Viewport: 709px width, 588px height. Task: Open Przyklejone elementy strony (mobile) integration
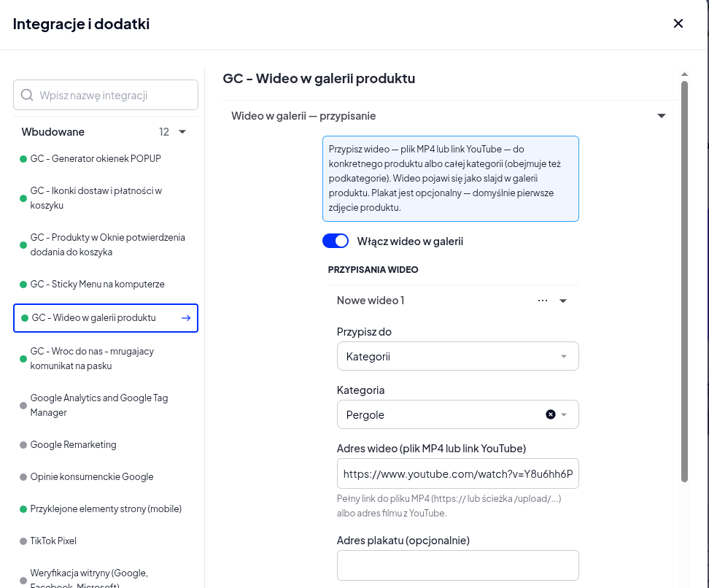pyautogui.click(x=106, y=509)
